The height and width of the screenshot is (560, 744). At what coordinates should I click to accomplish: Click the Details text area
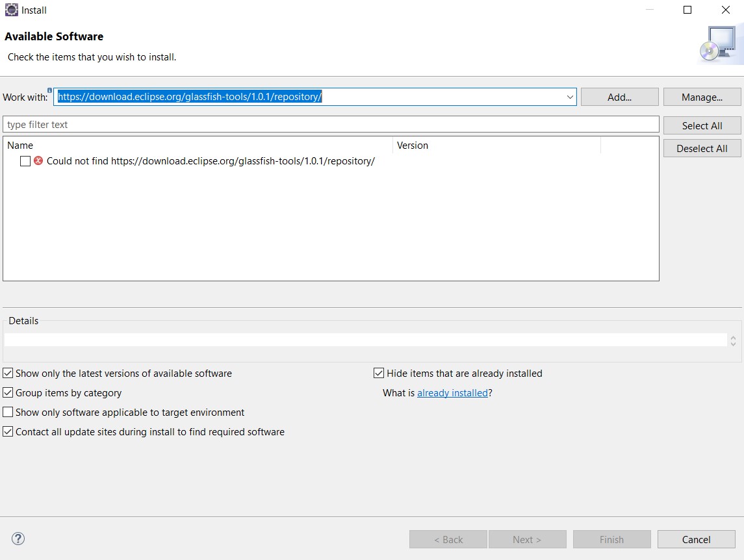click(365, 340)
